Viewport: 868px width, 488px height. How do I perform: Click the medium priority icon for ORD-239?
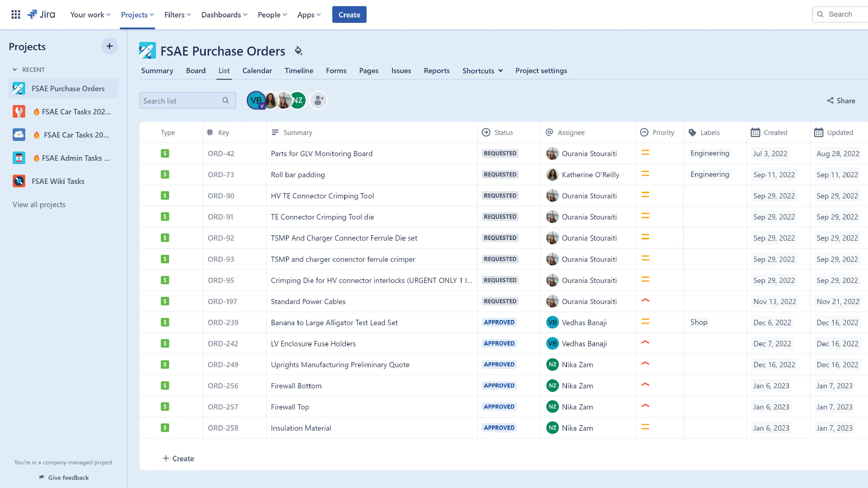coord(645,322)
